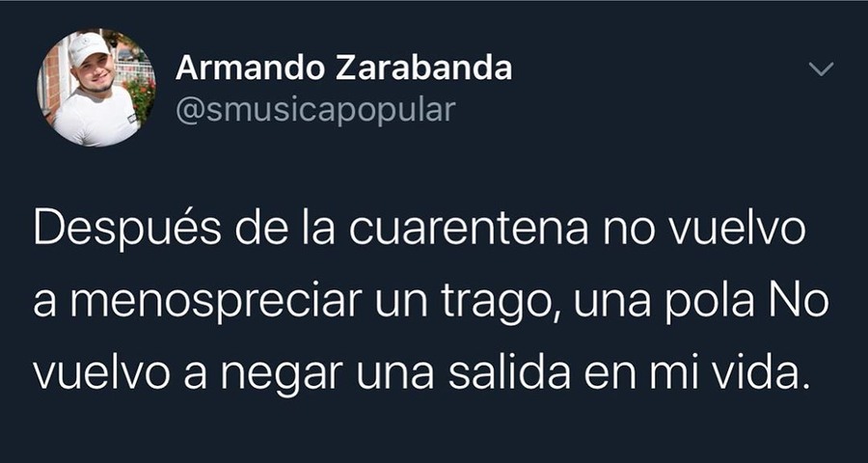868x463 pixels.
Task: Open Armando Zarabanda's profile picture
Action: (x=96, y=88)
